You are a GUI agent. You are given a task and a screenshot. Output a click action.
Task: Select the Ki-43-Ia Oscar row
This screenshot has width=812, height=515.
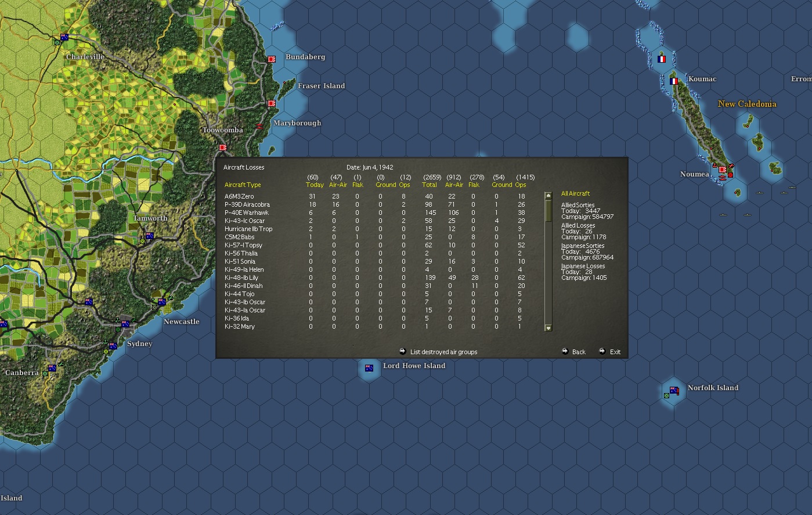[376, 310]
